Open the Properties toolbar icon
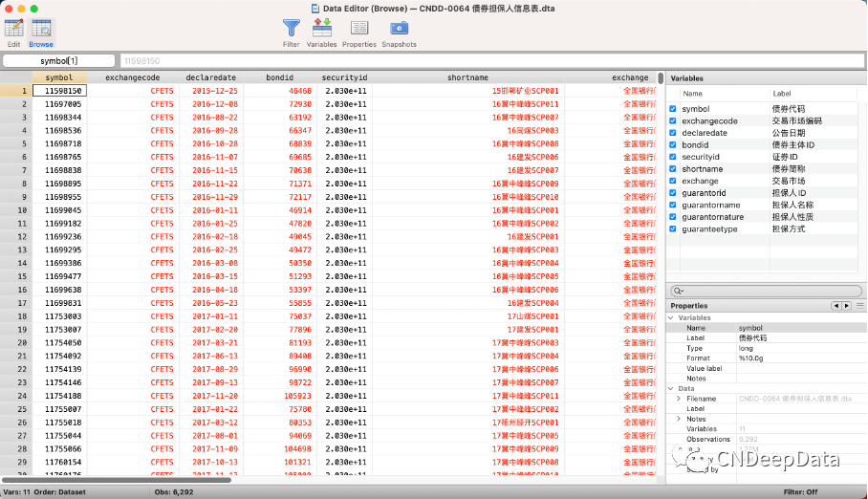This screenshot has height=499, width=868. pyautogui.click(x=359, y=28)
